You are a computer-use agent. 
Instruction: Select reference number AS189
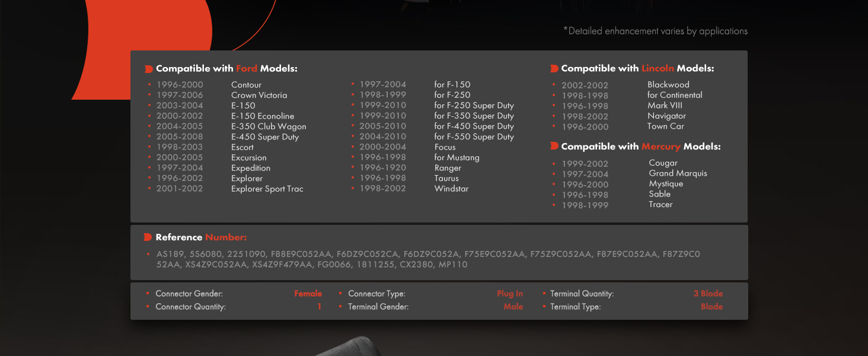click(x=170, y=254)
